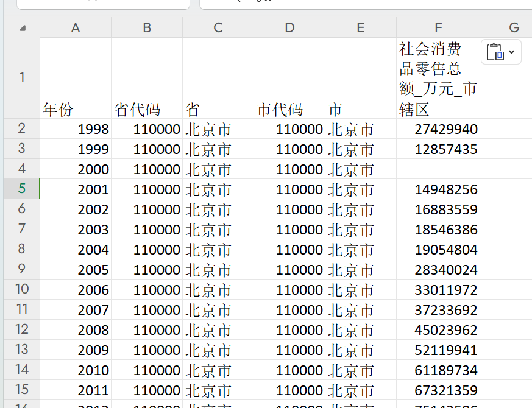Select row 13 header

[22, 349]
